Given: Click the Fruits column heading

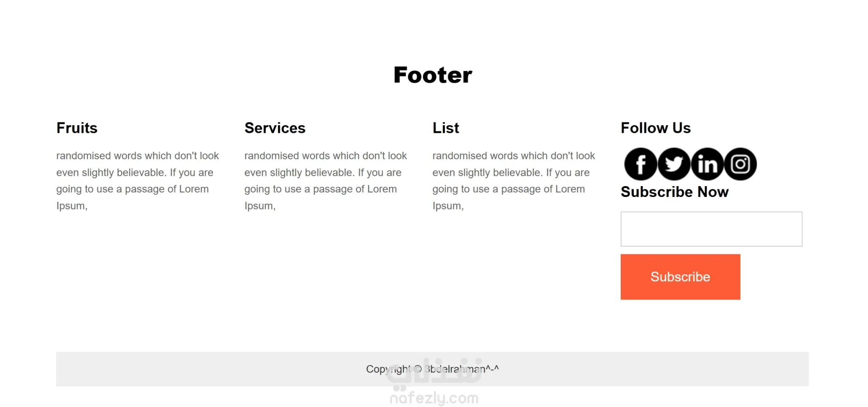Looking at the screenshot, I should click(x=77, y=128).
